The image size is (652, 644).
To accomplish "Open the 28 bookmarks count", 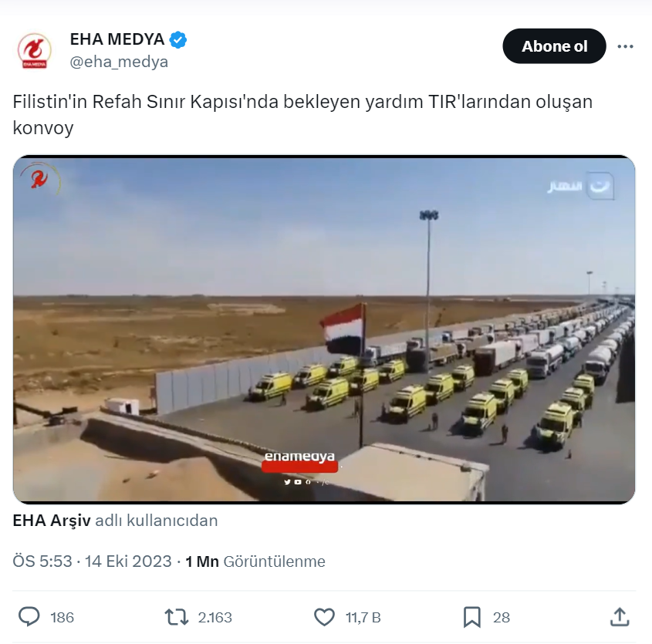I will (x=501, y=618).
